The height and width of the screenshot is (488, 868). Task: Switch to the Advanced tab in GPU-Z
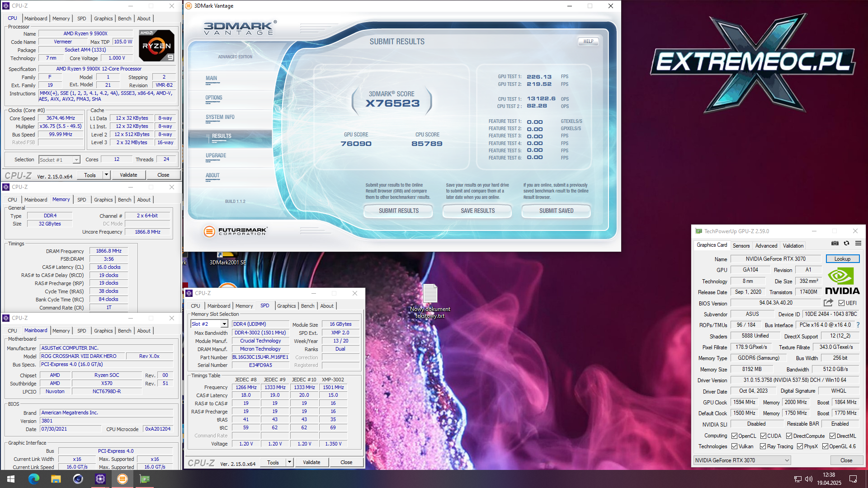(x=766, y=246)
